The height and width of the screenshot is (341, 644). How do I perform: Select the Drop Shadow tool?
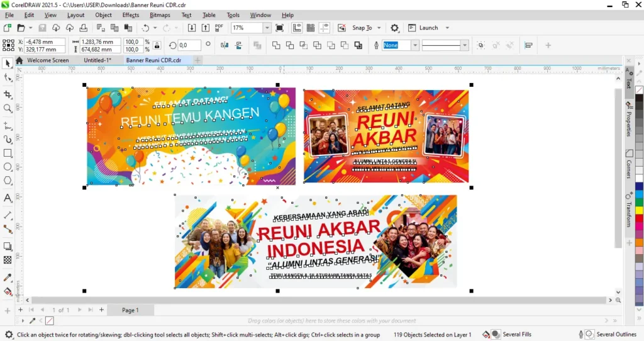click(8, 246)
